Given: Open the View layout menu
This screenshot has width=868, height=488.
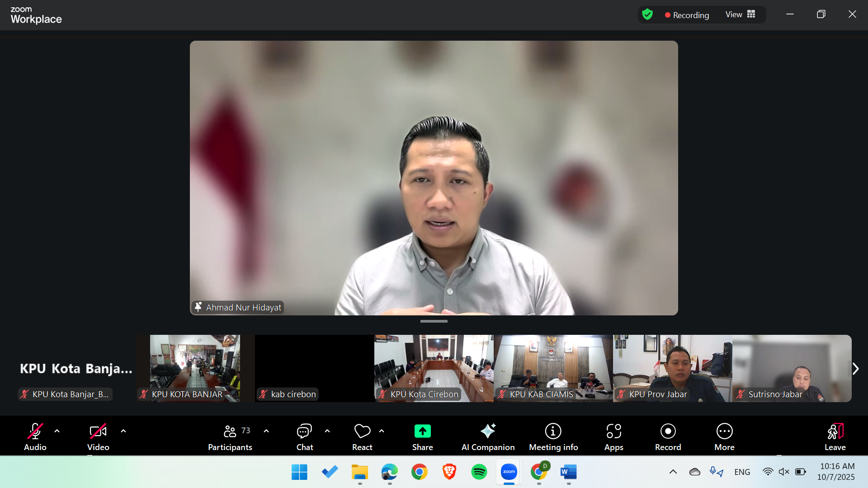Looking at the screenshot, I should pos(740,14).
